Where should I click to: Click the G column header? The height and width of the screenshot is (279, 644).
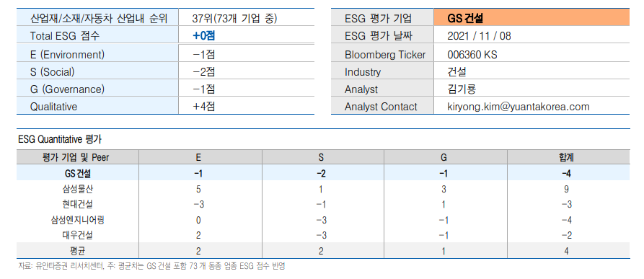click(x=444, y=158)
